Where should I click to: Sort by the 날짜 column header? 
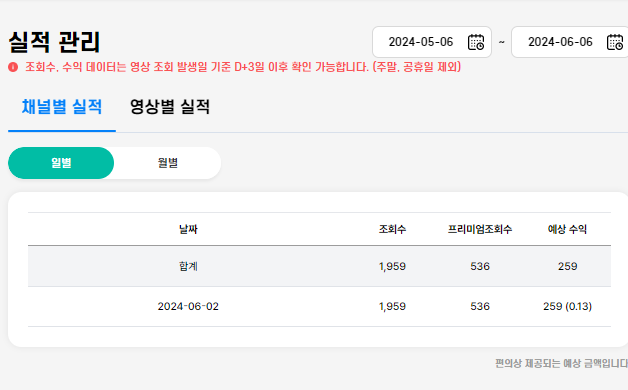(x=188, y=229)
